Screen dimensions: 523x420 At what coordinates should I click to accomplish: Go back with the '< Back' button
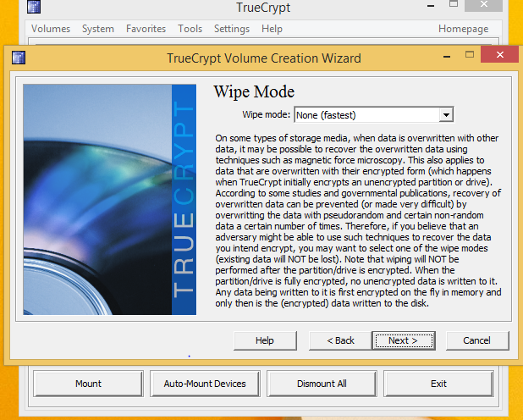point(340,340)
